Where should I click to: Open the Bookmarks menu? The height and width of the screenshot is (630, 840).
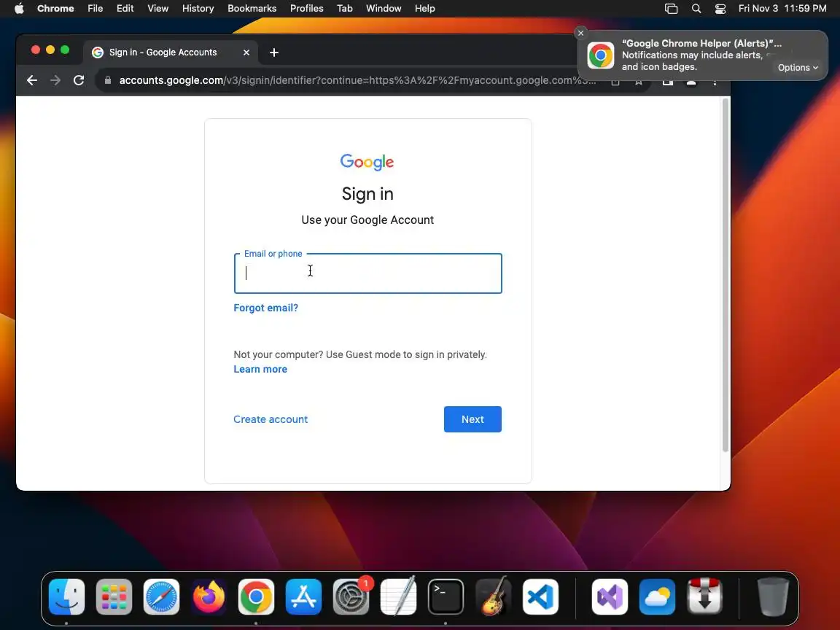point(252,9)
